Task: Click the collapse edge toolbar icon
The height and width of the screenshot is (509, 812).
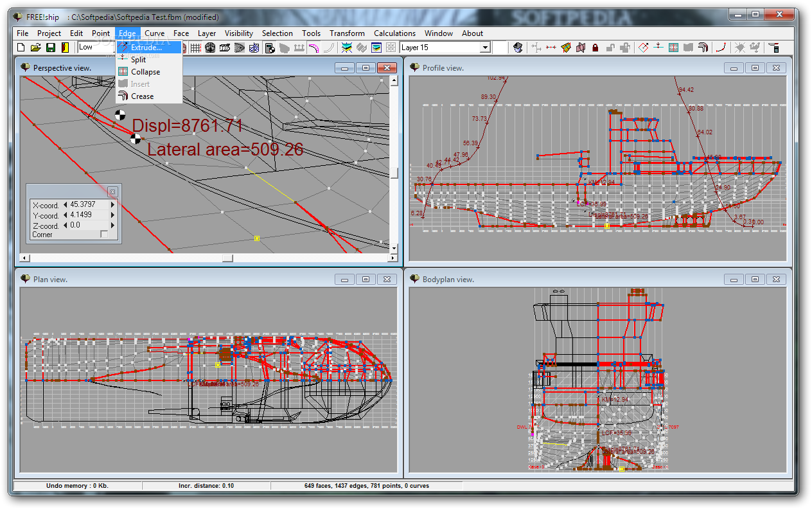Action: click(673, 47)
